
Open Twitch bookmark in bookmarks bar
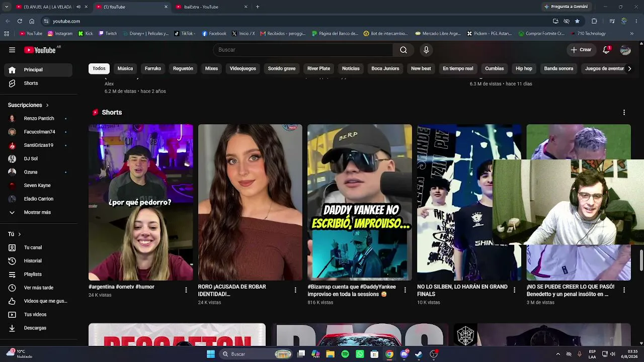click(x=108, y=34)
